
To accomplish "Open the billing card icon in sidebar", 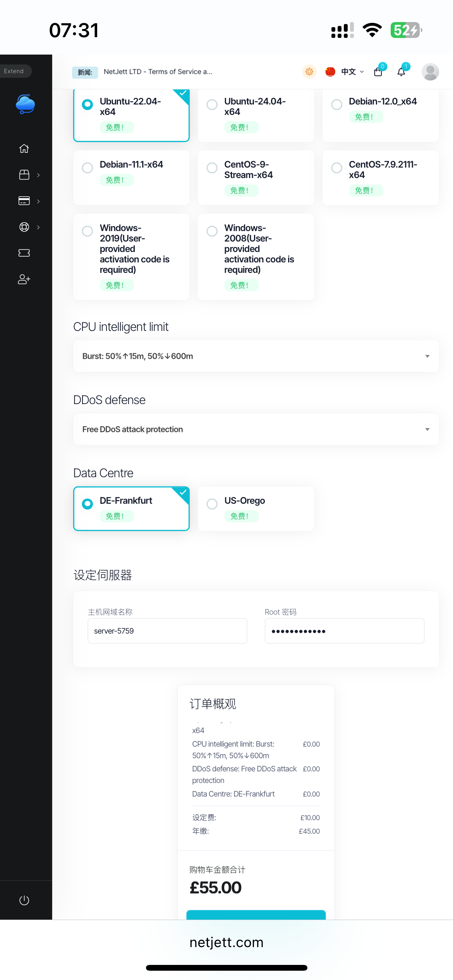I will (x=24, y=201).
